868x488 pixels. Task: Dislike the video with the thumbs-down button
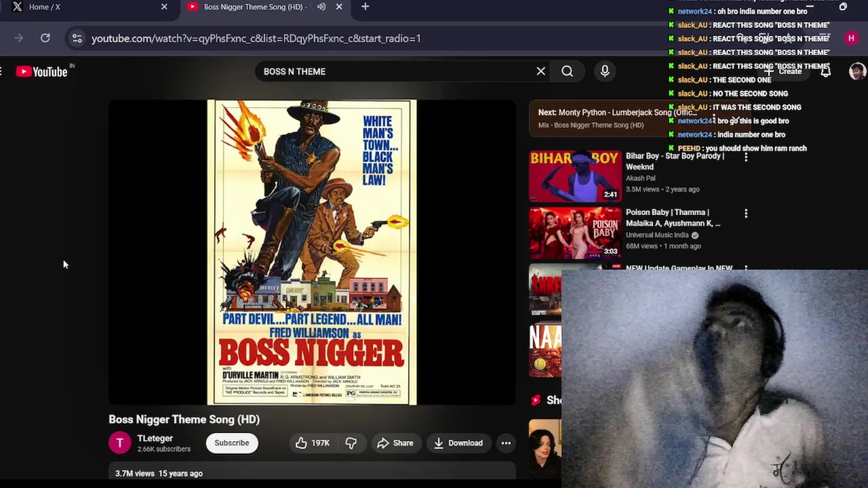click(x=351, y=443)
